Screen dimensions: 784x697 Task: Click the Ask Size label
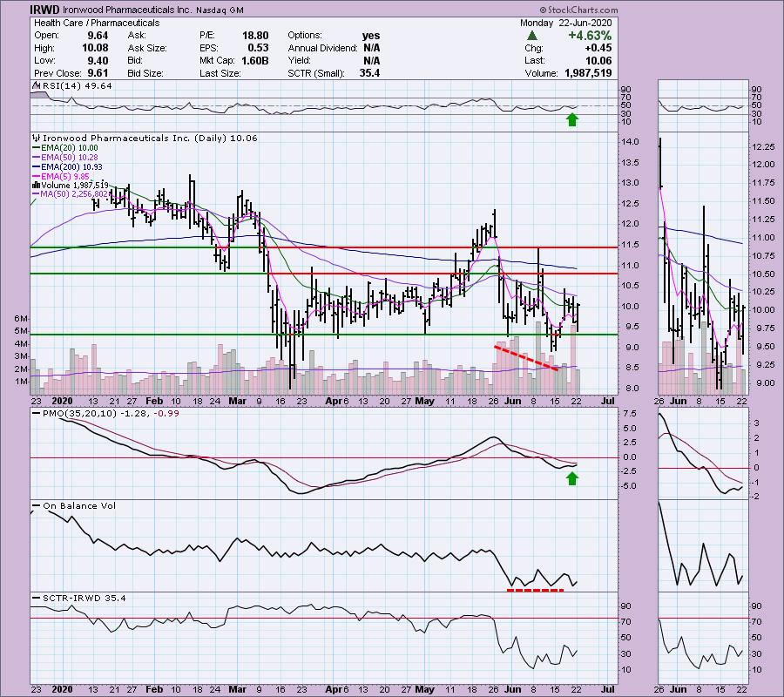click(x=147, y=48)
